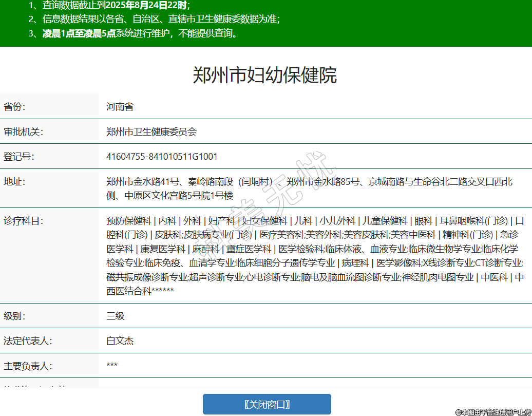
Task: Select the 登记号 row label
Action: click(19, 157)
